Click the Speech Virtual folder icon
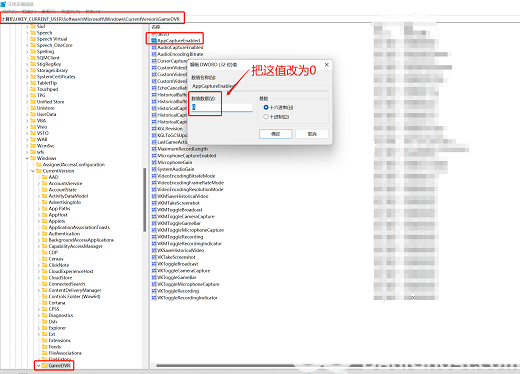This screenshot has width=520, height=374. coord(33,39)
